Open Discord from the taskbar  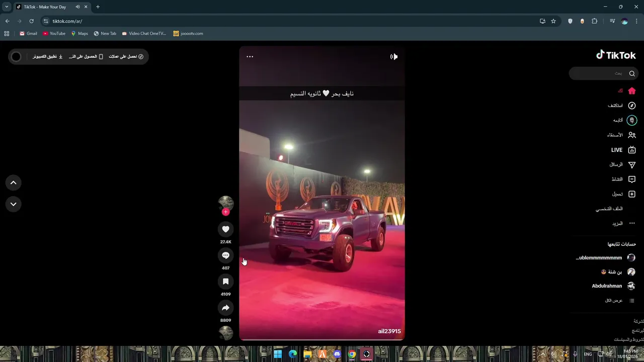pos(337,354)
